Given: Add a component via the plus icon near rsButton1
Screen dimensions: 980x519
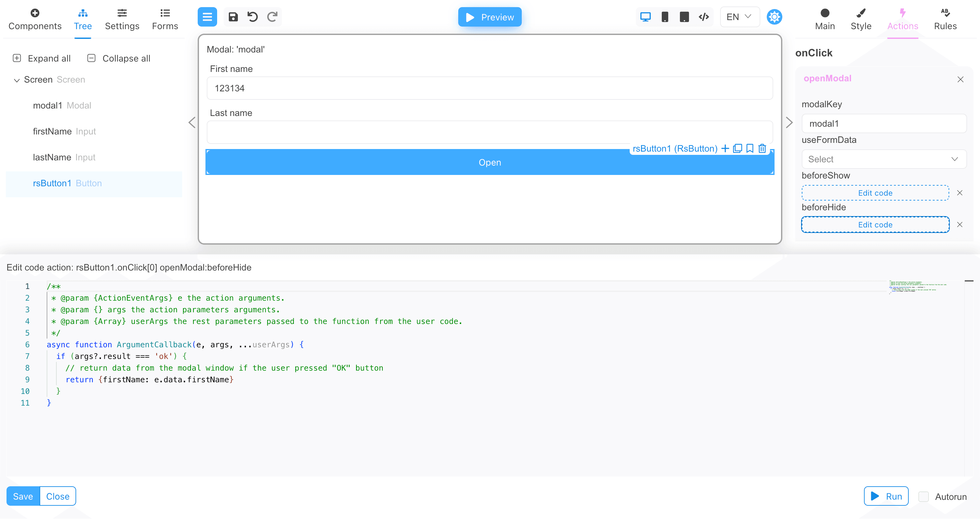Looking at the screenshot, I should (x=725, y=148).
